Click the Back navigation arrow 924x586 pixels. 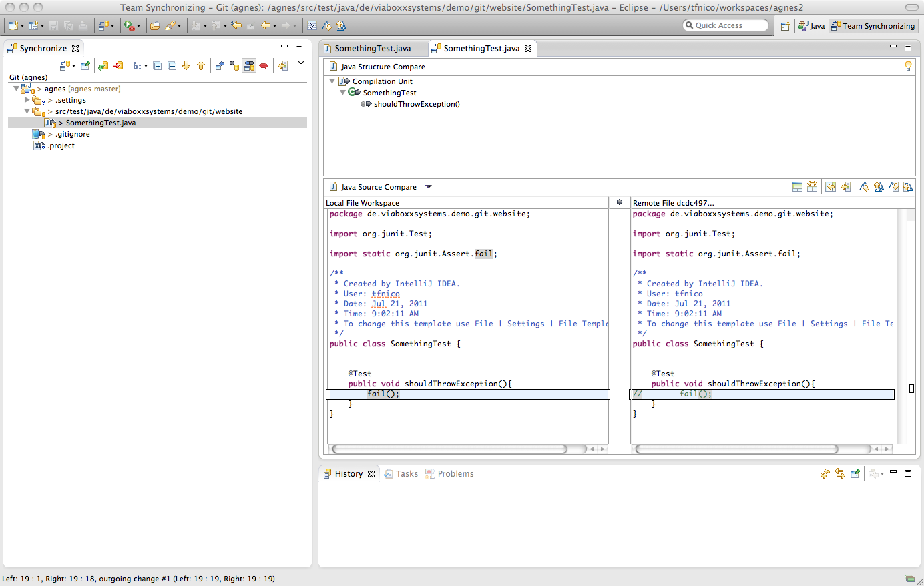click(265, 25)
